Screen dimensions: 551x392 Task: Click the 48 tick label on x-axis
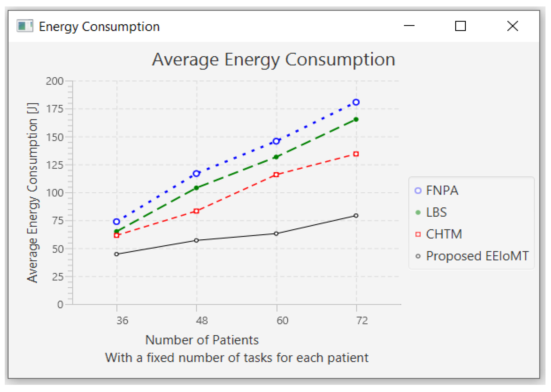pyautogui.click(x=202, y=321)
